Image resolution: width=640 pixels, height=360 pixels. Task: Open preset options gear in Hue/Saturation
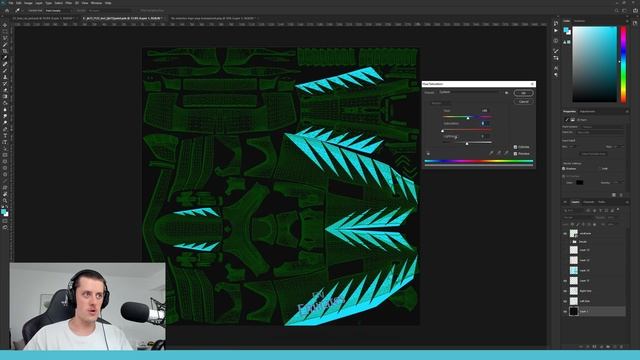coord(507,93)
